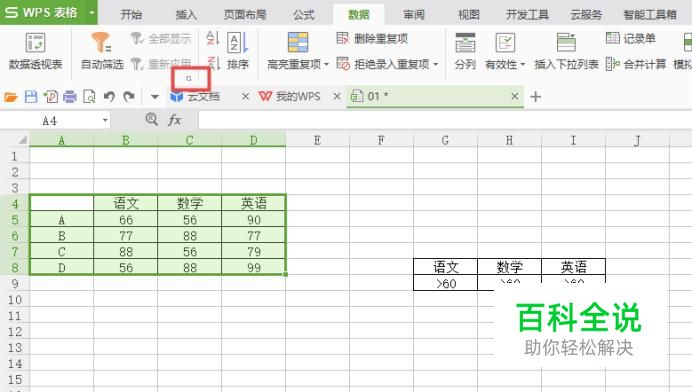Select row 10 header
Screen dimensions: 692x392
[x=15, y=300]
